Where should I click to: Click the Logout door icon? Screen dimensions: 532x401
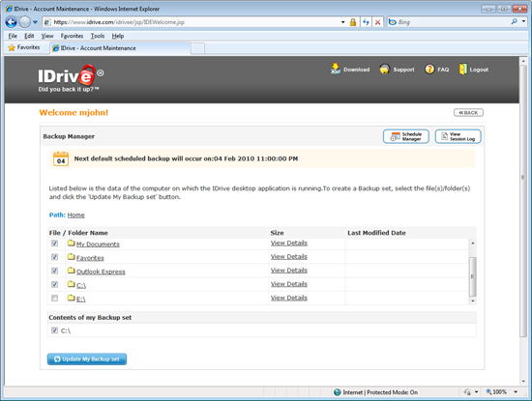point(462,70)
